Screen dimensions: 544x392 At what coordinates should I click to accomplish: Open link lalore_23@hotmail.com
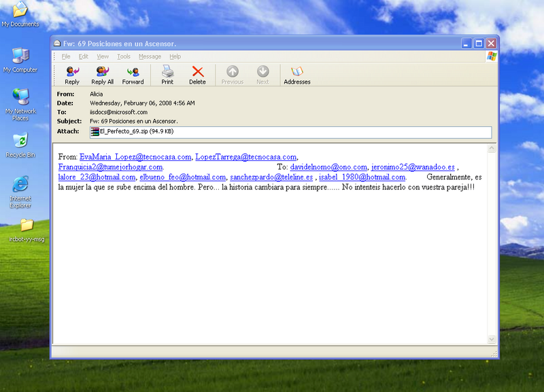click(97, 177)
